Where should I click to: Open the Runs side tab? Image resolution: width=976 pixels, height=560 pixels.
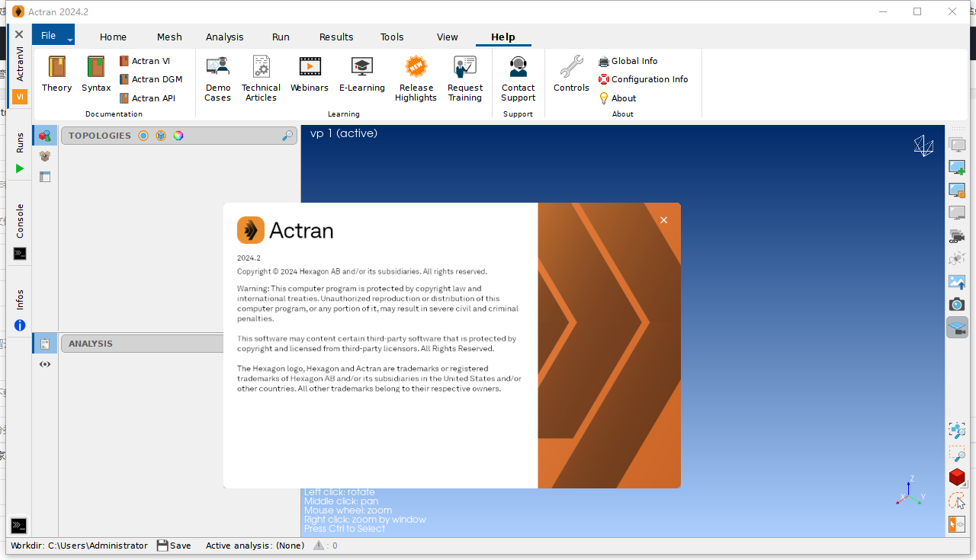tap(20, 142)
